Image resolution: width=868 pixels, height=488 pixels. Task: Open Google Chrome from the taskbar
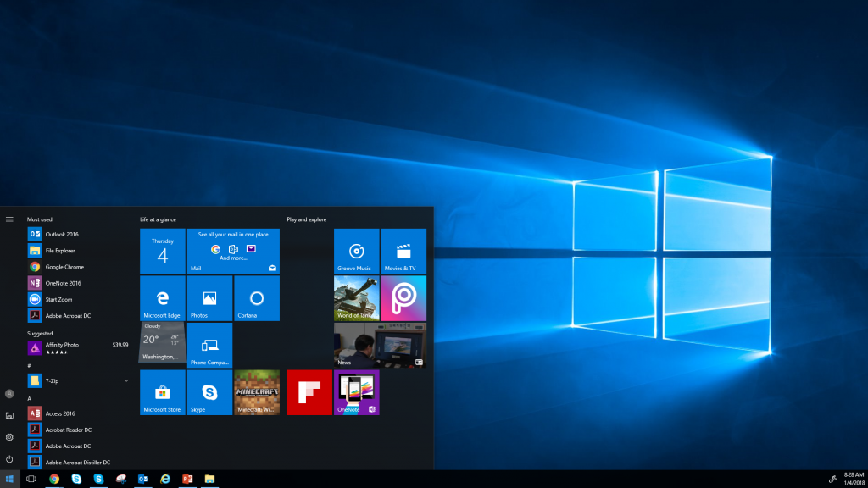53,480
